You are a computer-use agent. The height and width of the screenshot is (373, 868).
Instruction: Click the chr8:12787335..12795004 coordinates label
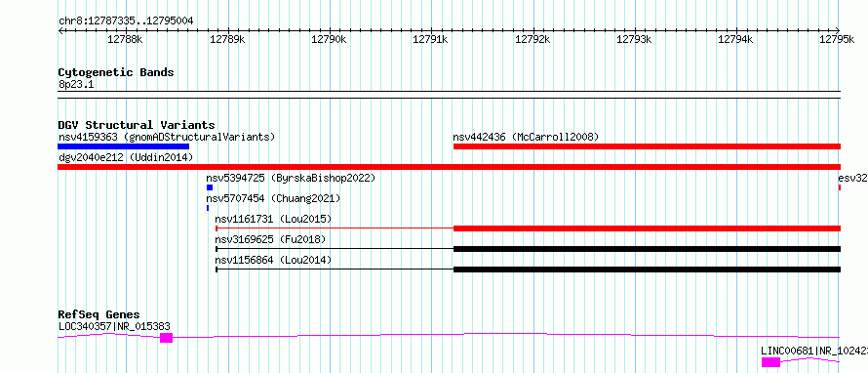[x=126, y=21]
